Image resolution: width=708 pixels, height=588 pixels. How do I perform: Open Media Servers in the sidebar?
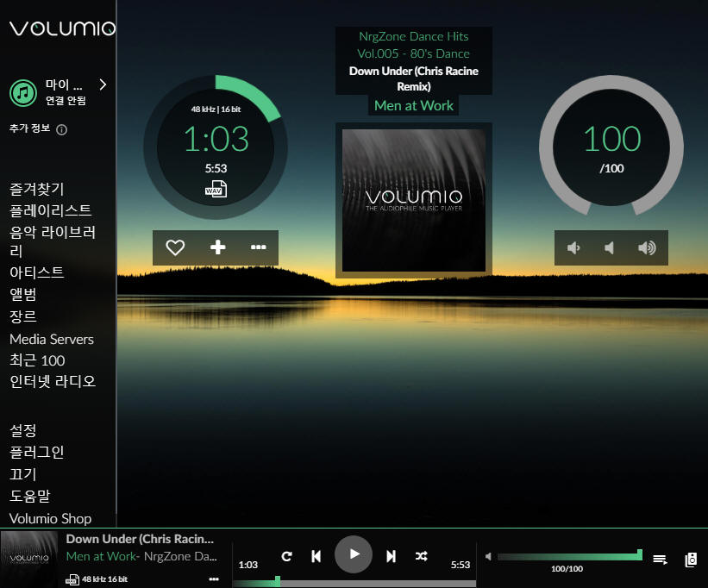[x=52, y=339]
